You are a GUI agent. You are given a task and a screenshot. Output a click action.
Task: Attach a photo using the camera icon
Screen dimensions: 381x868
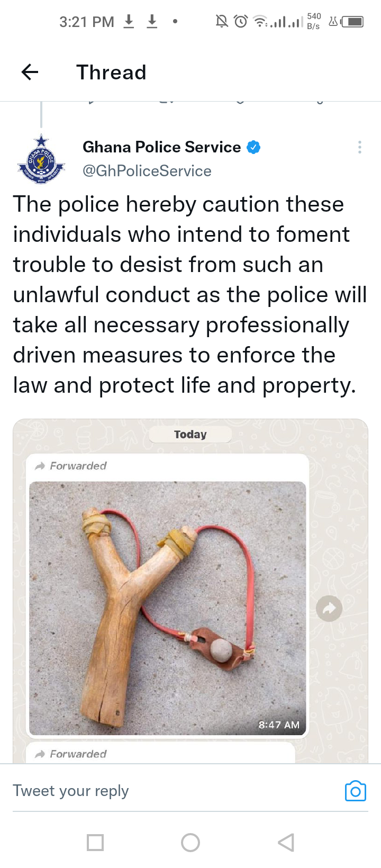click(x=356, y=791)
